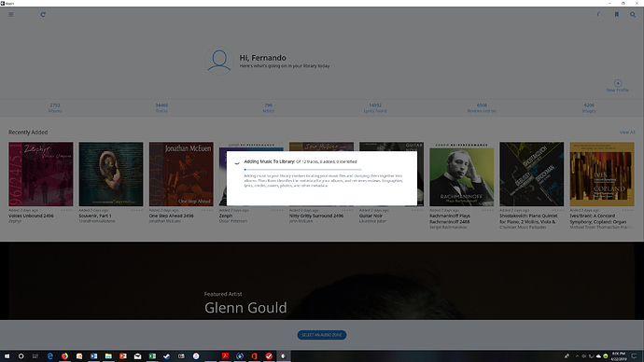This screenshot has height=362, width=644.
Task: Open the Windows Start menu
Action: [7, 356]
